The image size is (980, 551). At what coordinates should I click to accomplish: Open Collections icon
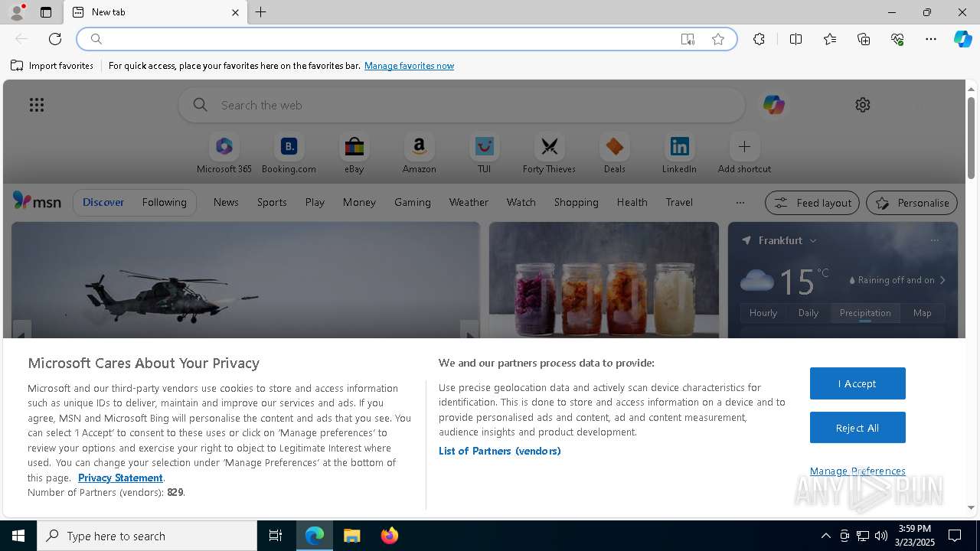tap(864, 39)
